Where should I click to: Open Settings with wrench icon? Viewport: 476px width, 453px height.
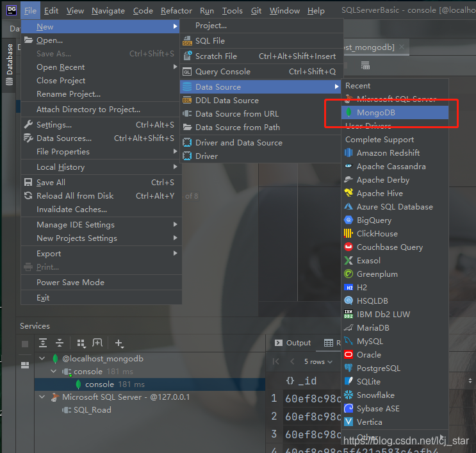point(101,125)
